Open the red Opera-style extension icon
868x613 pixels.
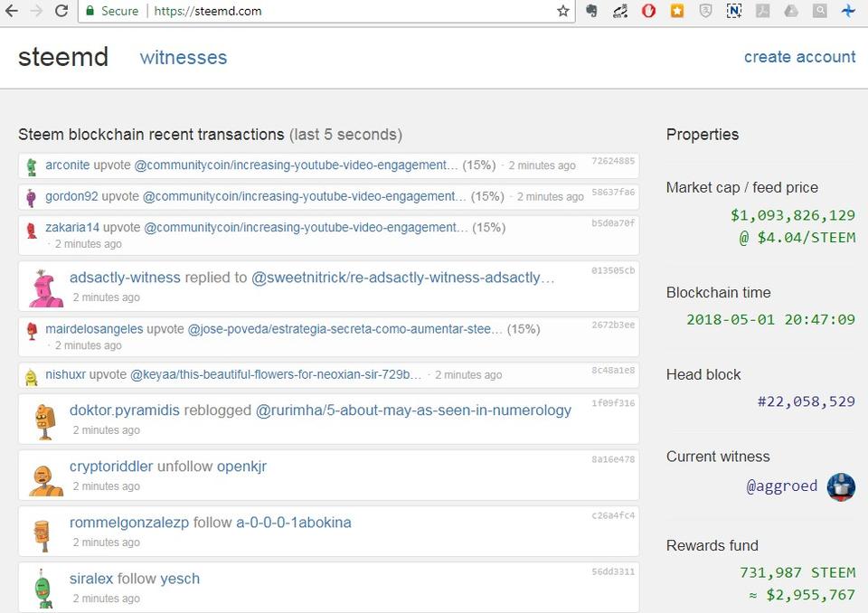[648, 11]
